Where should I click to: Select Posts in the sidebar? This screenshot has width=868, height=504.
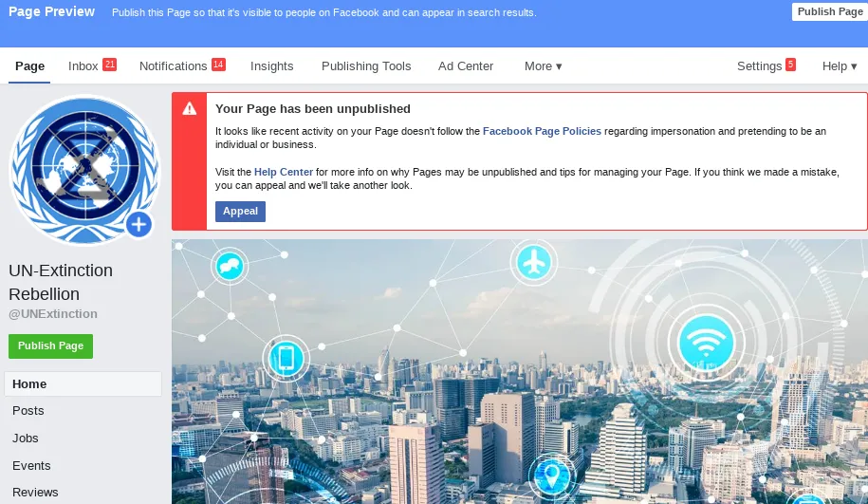[28, 411]
